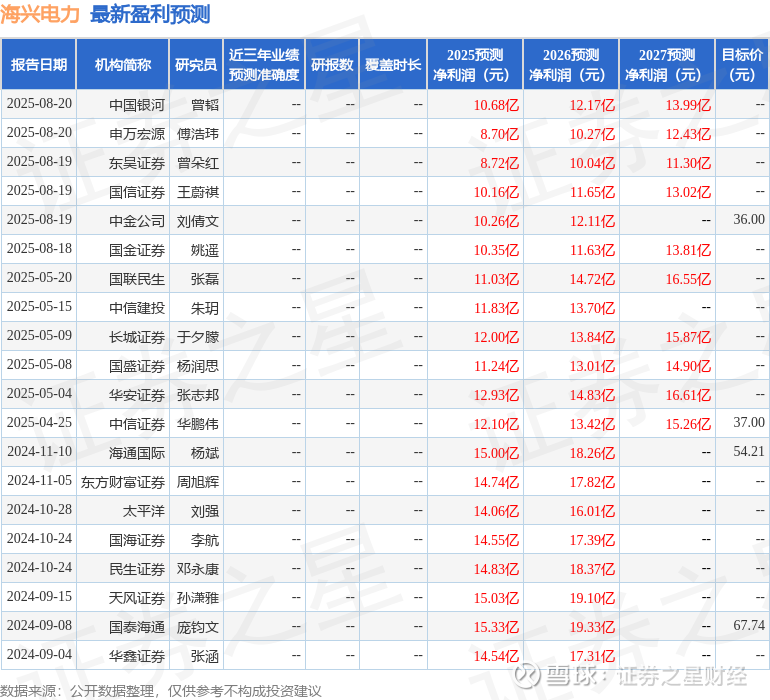The image size is (770, 700).
Task: Click the date 2025-04-25
Action: coord(39,422)
